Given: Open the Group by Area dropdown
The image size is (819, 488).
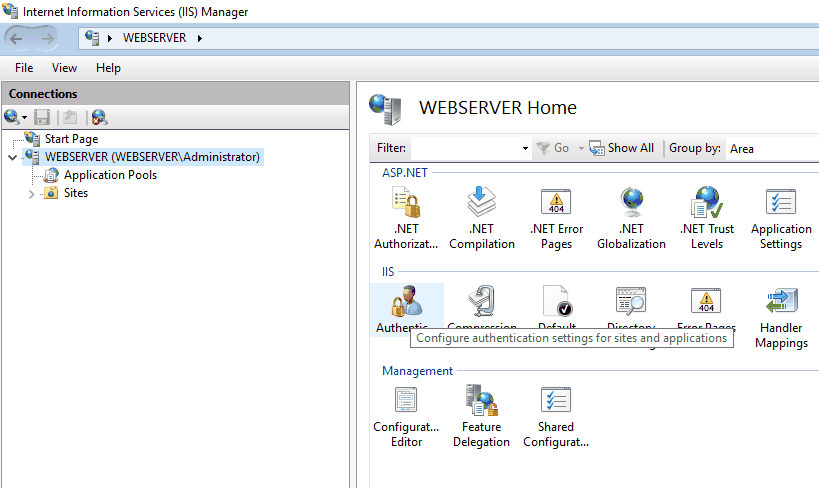Looking at the screenshot, I should 770,148.
